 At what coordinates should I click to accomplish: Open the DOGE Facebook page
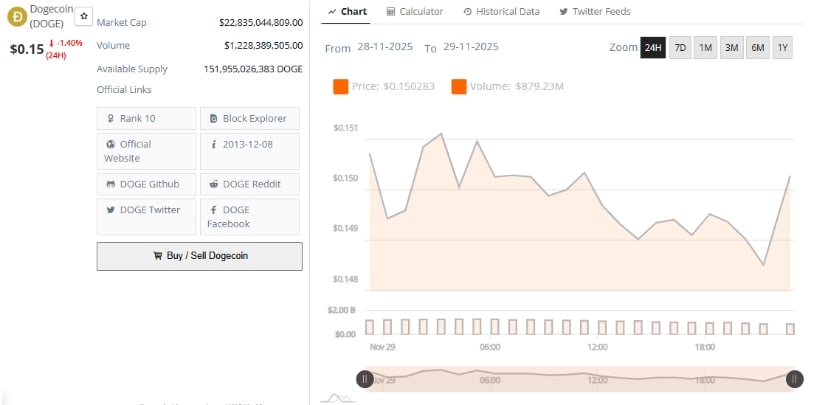(249, 216)
